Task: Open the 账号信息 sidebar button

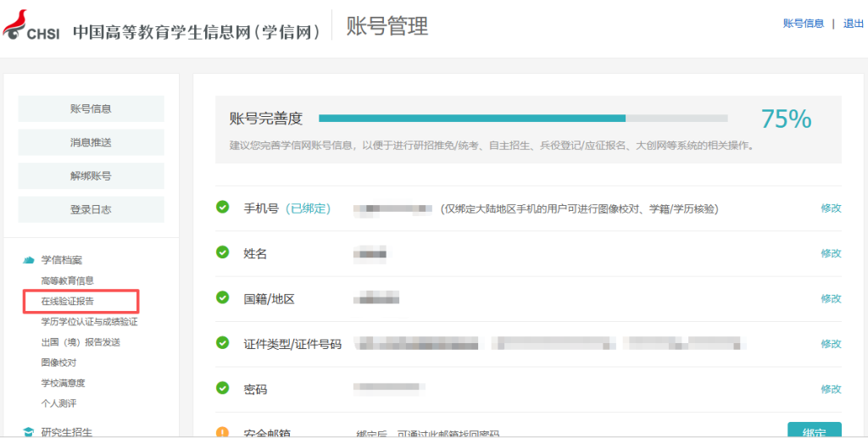Action: 92,109
